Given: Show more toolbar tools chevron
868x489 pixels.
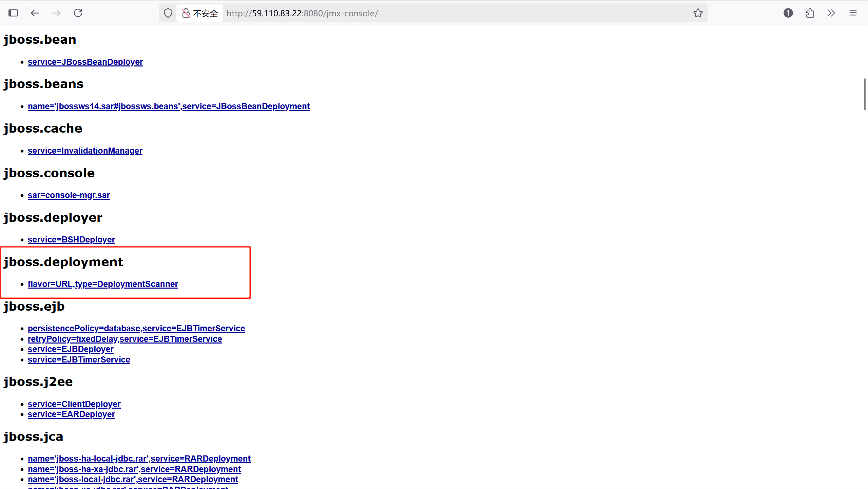Looking at the screenshot, I should point(831,13).
